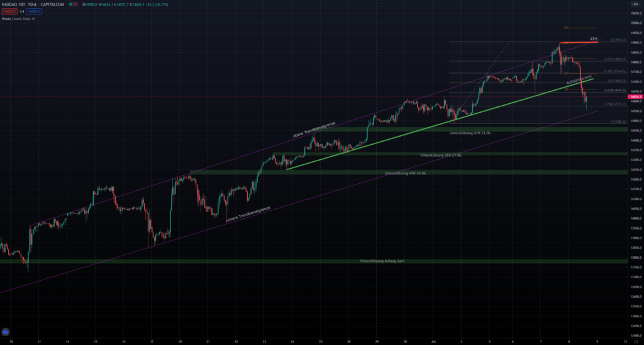Select the Pivots Classic Daily indicator label
The width and height of the screenshot is (644, 345).
point(18,18)
